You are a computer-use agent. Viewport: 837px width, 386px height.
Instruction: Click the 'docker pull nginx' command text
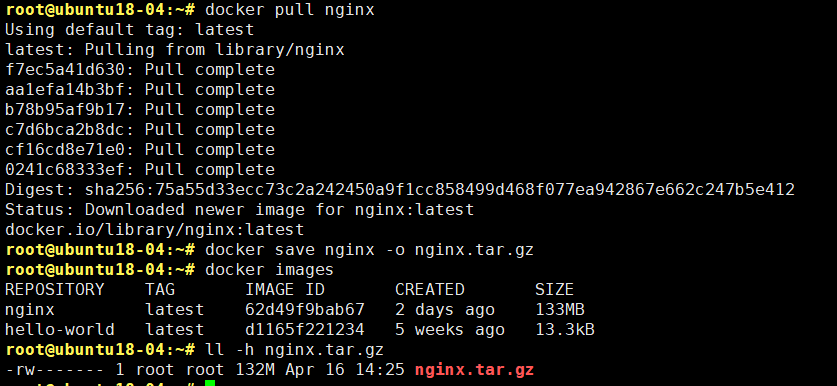(x=290, y=10)
